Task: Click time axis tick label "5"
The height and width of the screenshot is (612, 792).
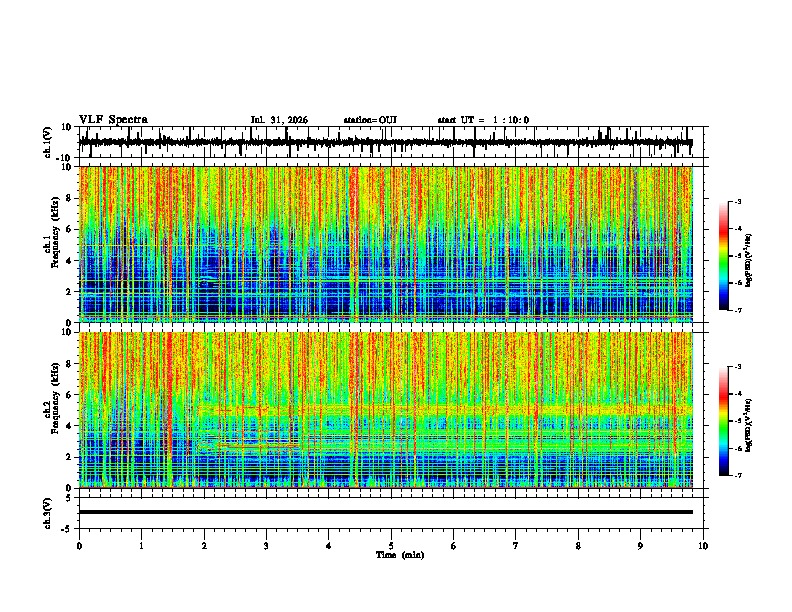Action: pos(391,546)
